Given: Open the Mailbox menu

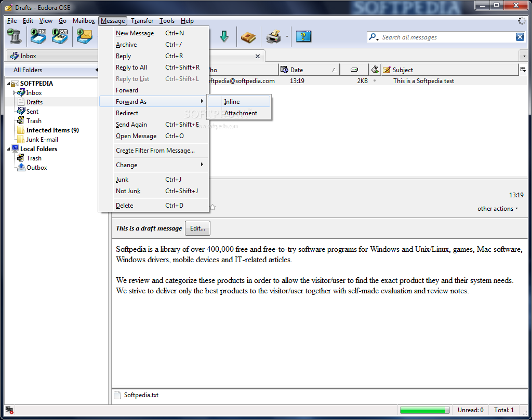Looking at the screenshot, I should [84, 21].
